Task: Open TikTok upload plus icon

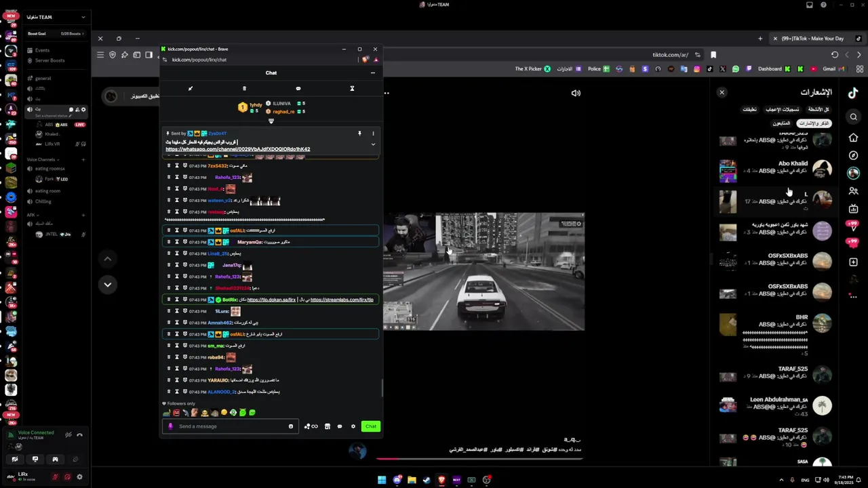Action: 854,262
